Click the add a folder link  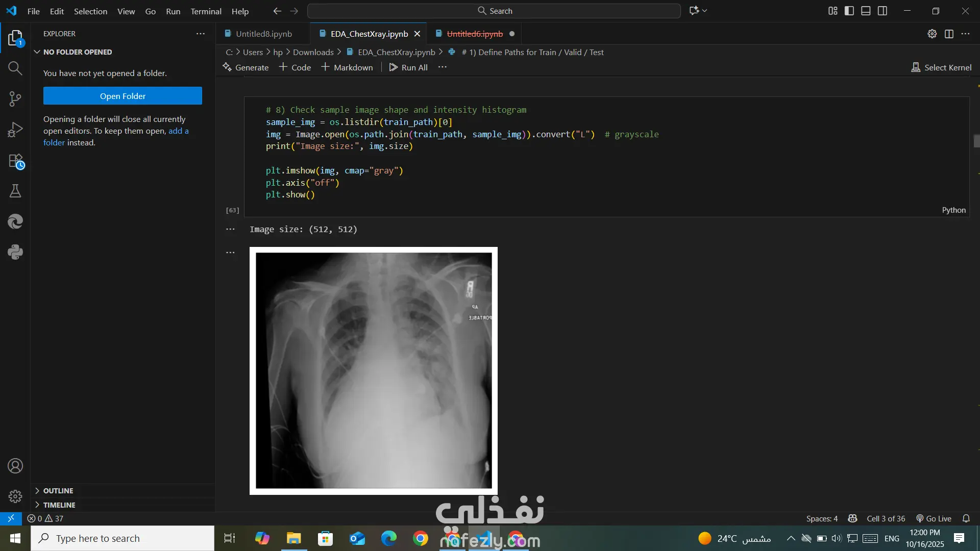click(178, 131)
